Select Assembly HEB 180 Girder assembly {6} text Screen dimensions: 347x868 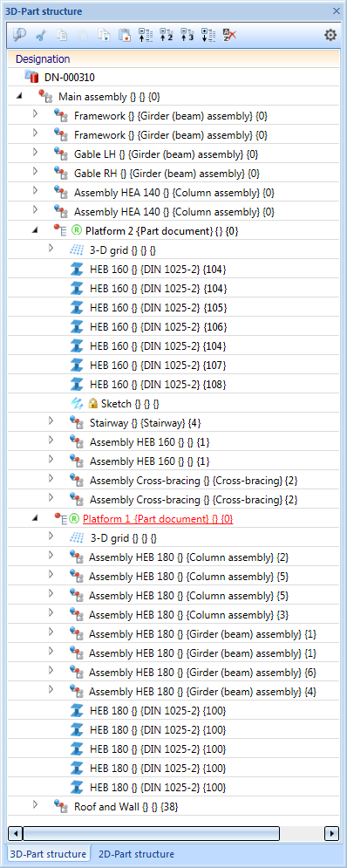pyautogui.click(x=202, y=672)
